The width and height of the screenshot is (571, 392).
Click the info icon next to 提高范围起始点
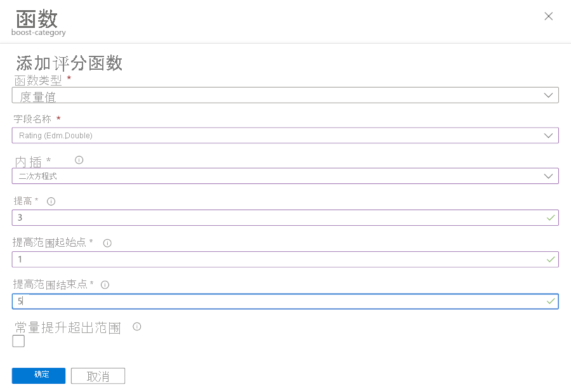click(107, 242)
